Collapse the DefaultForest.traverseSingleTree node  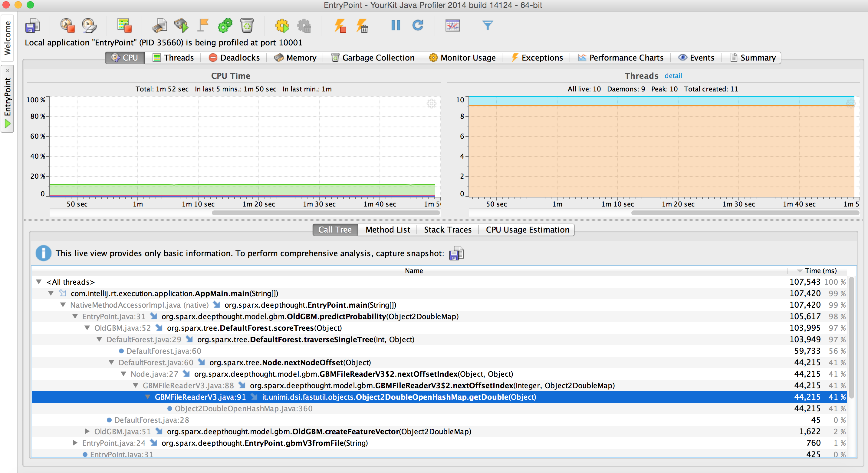click(x=99, y=339)
